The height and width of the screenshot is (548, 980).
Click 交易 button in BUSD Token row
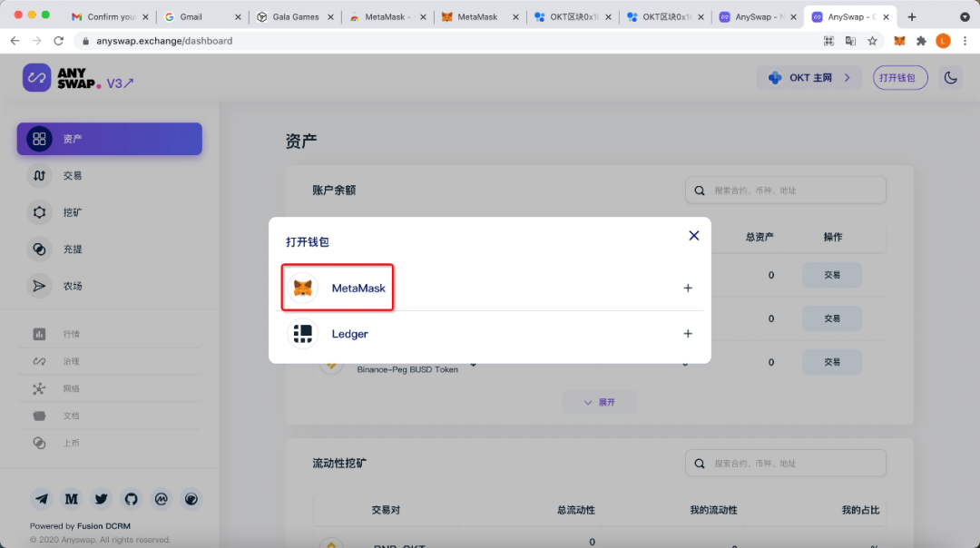[x=832, y=362]
